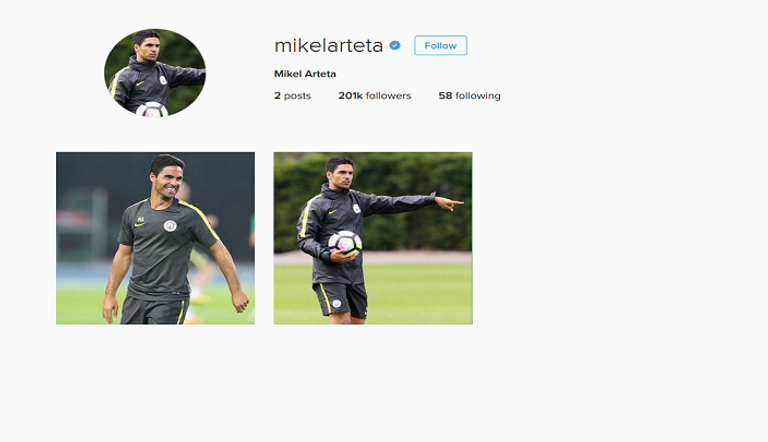
Task: Click the MA initials on the t-shirt
Action: tap(141, 220)
